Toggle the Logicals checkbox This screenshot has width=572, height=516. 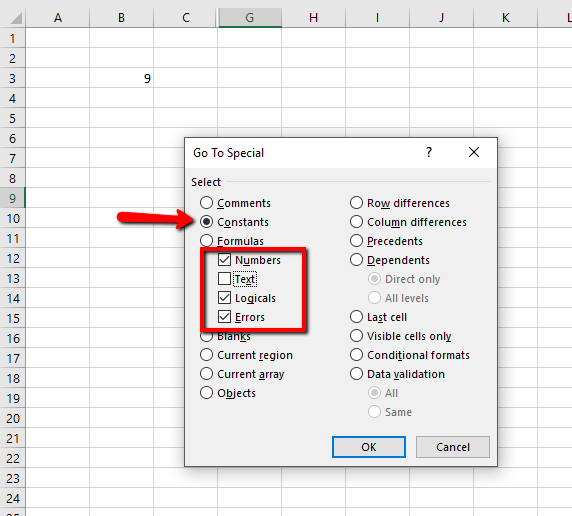tap(224, 297)
